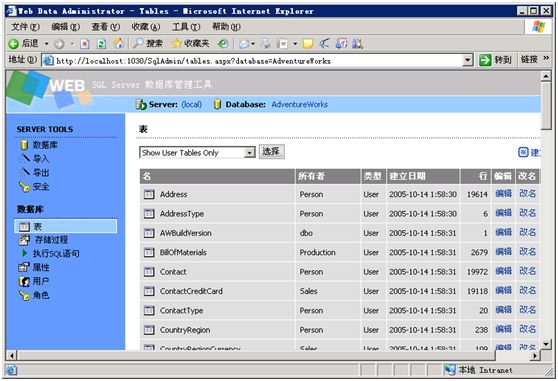Click 改名 link for the AddressType table
558x381 pixels.
(x=527, y=213)
